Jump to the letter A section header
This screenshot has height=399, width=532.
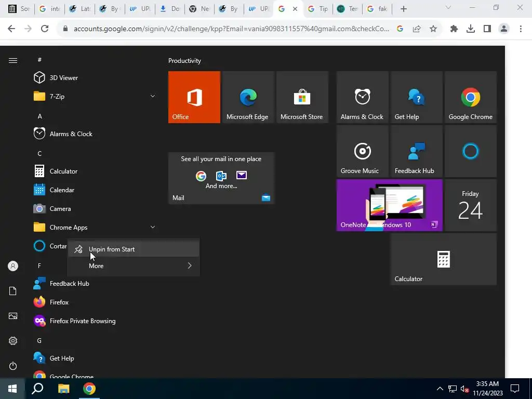tap(39, 116)
